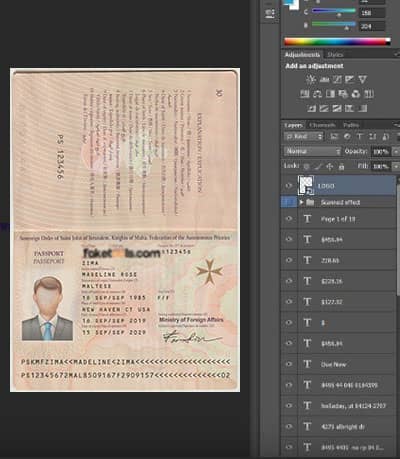Click the layer Opacity value field
The height and width of the screenshot is (459, 400).
click(380, 152)
